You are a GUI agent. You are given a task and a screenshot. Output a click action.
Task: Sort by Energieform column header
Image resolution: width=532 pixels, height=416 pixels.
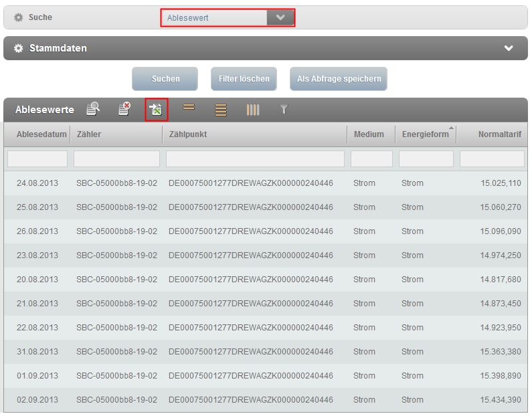tap(425, 134)
